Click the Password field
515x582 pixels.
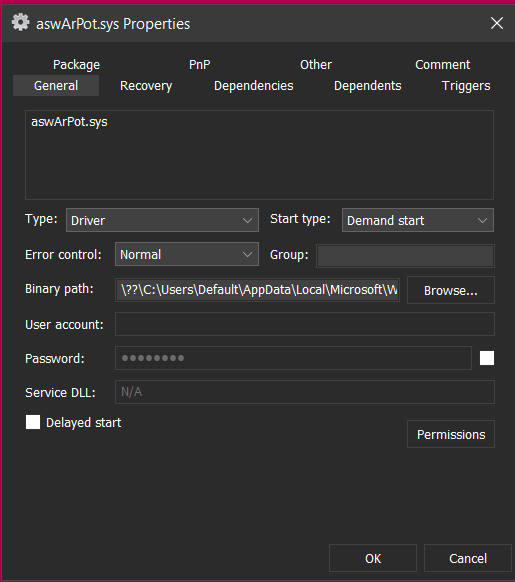(293, 358)
